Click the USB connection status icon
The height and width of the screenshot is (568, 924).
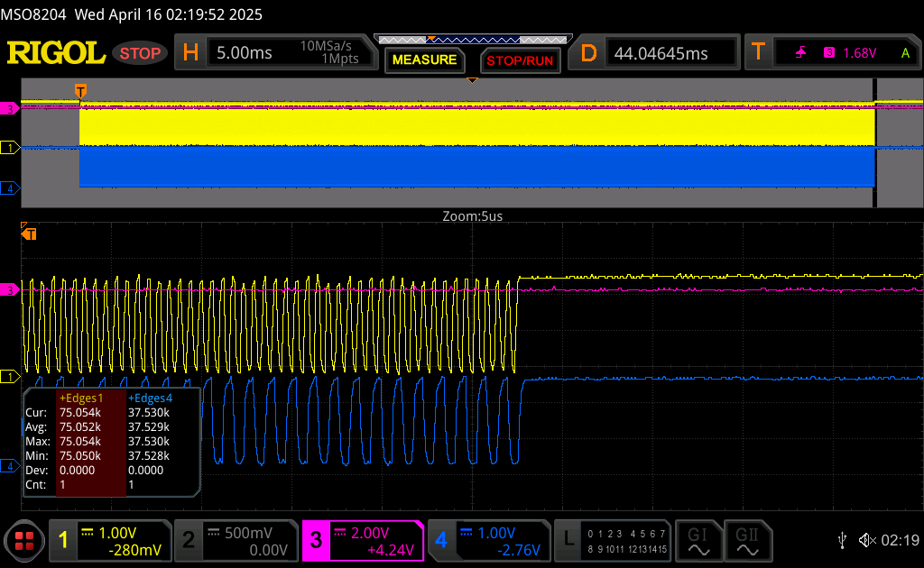click(842, 540)
